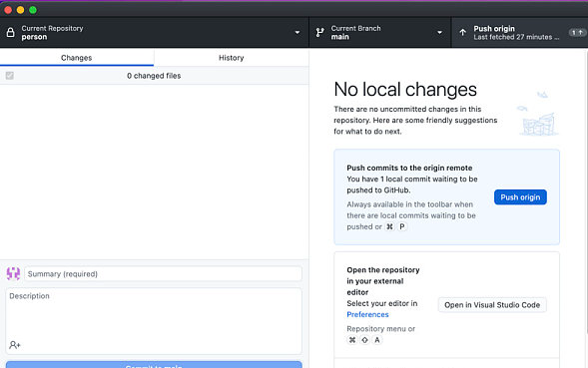Click Push origin in the toolbar

click(x=519, y=33)
